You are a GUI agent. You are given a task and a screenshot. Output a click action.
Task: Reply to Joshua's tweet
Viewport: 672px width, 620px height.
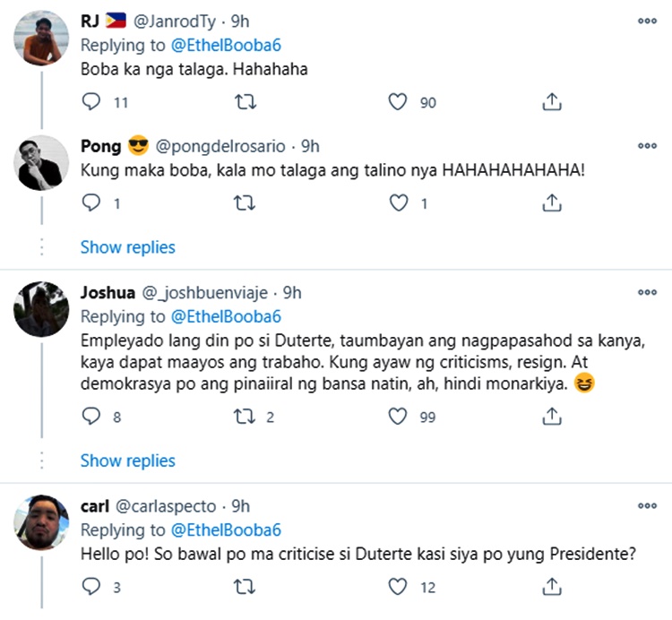pos(91,417)
